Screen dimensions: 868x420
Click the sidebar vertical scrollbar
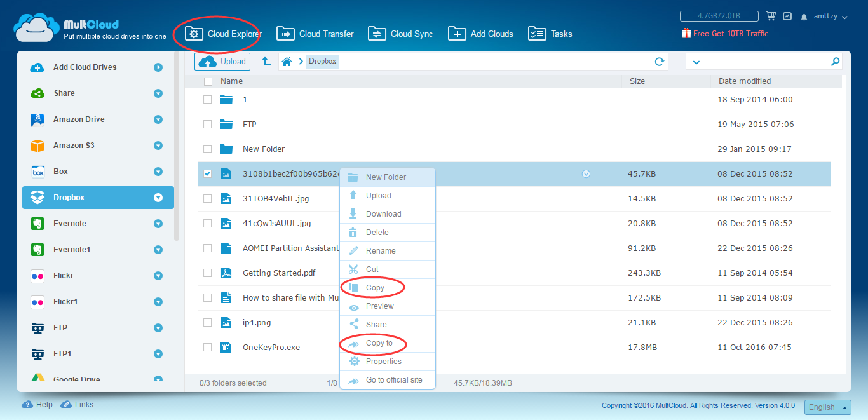[x=177, y=147]
